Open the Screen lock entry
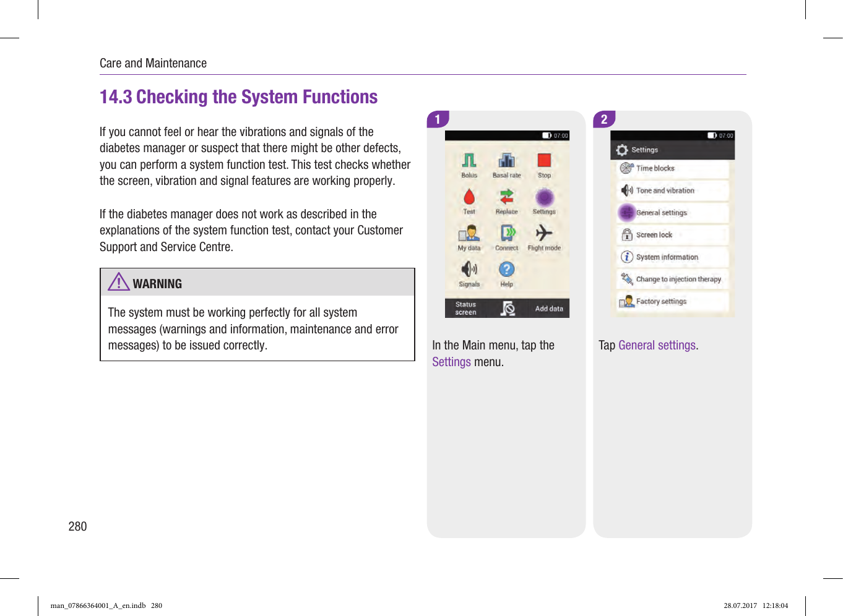The image size is (843, 616). (x=673, y=235)
